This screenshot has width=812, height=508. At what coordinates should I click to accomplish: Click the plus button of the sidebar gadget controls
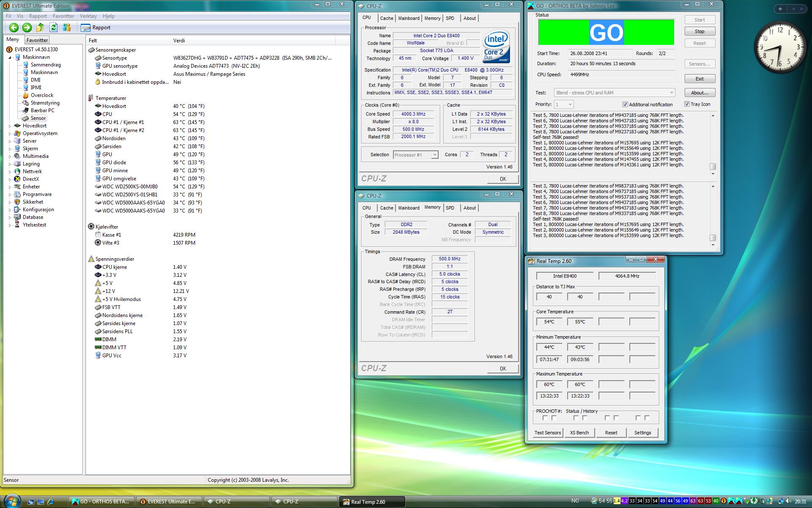(780, 9)
